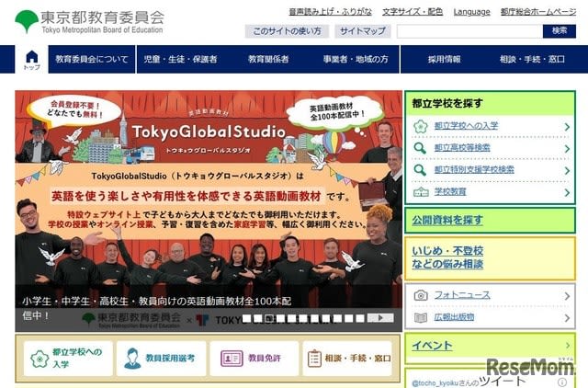Click book icon beside 広報出版物
The width and height of the screenshot is (588, 388).
(421, 318)
